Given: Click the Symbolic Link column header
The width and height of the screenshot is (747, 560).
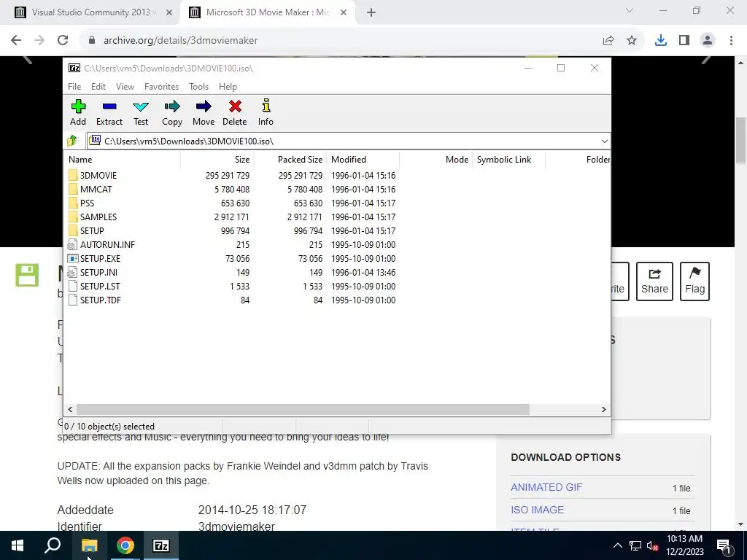Looking at the screenshot, I should [x=508, y=160].
